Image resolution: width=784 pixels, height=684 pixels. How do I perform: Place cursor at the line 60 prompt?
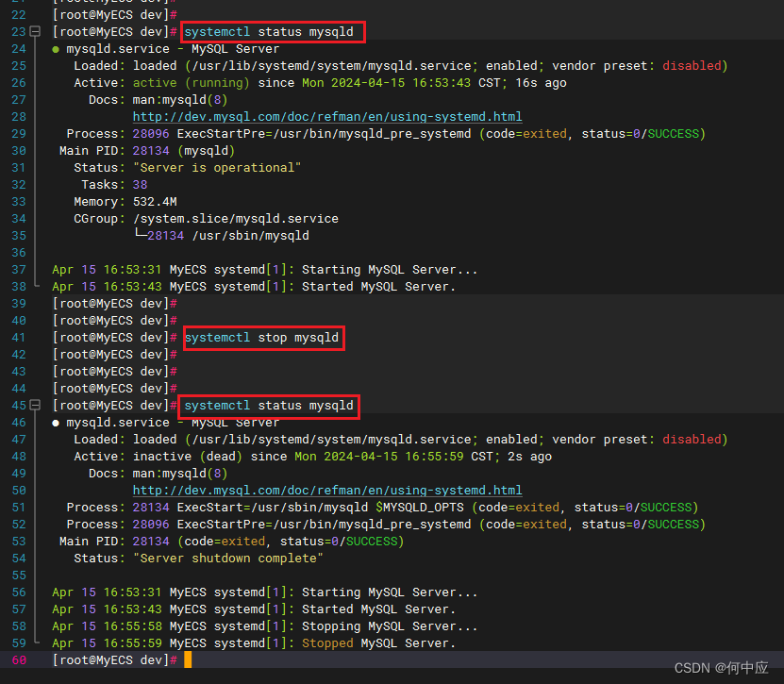(188, 660)
